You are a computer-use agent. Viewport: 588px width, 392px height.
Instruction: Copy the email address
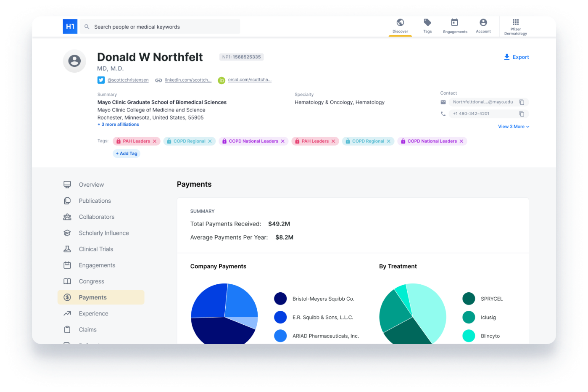coord(522,102)
